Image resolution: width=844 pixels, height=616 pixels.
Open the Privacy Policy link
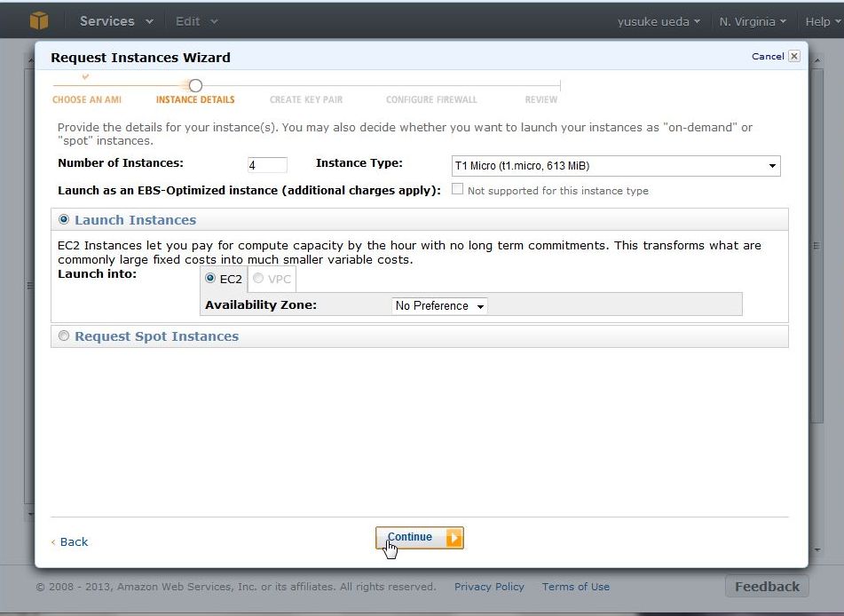tap(489, 587)
